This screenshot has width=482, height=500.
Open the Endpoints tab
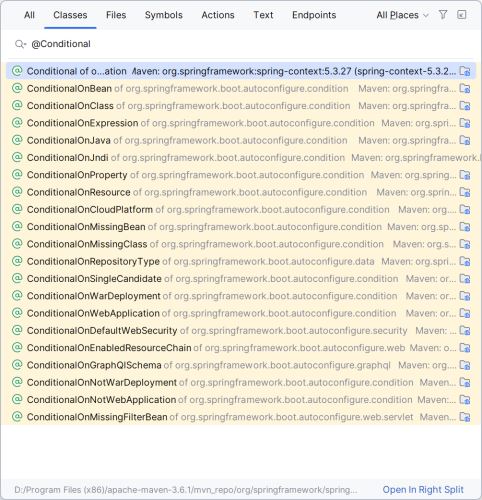pos(314,15)
